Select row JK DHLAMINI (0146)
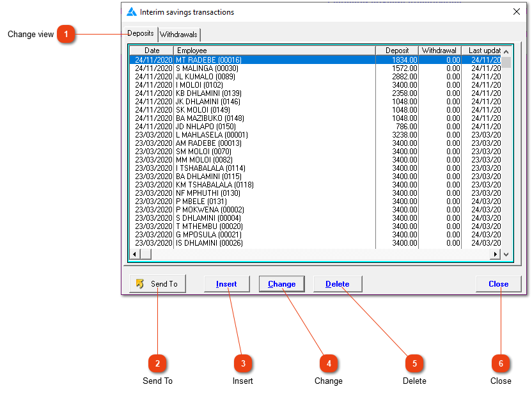 (x=315, y=102)
